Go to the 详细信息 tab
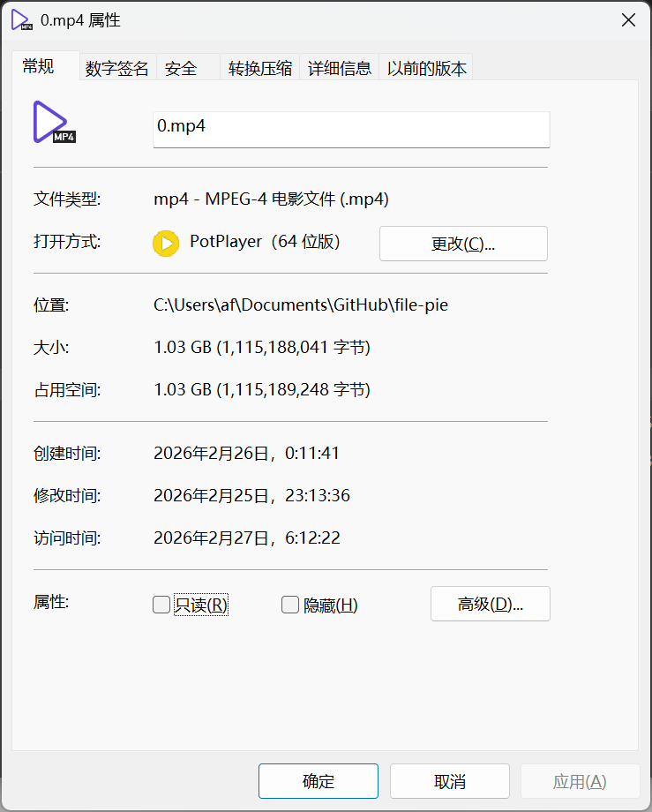 click(x=339, y=68)
